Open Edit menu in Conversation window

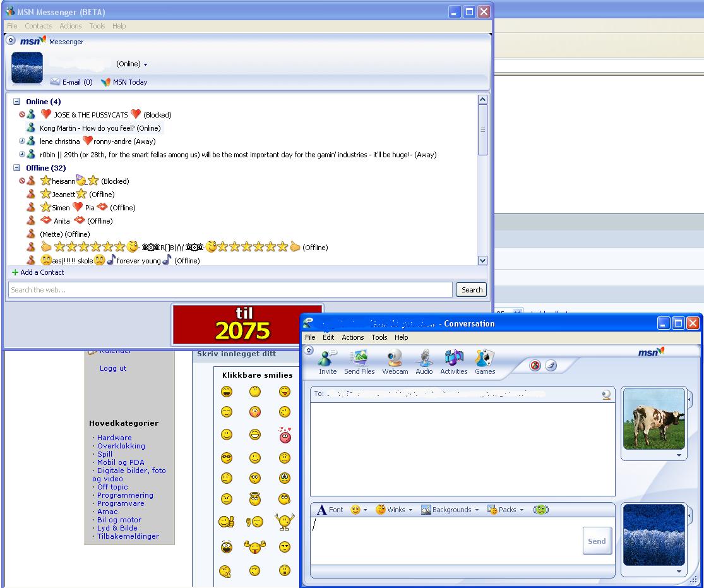pyautogui.click(x=328, y=337)
